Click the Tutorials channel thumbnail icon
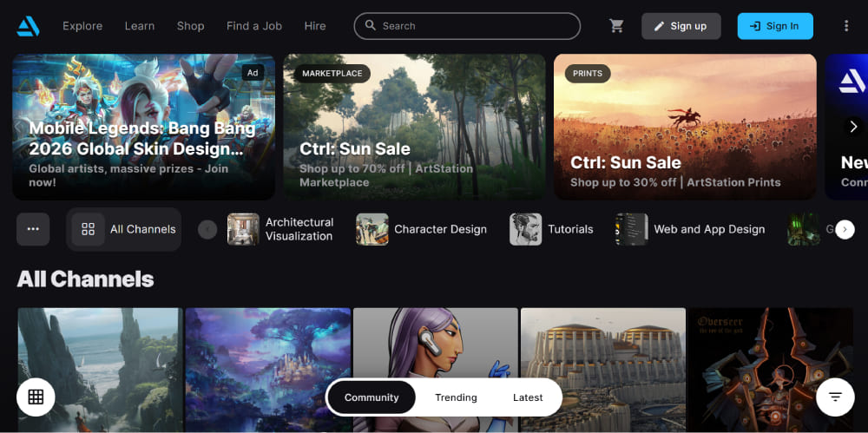868x433 pixels. pos(525,229)
